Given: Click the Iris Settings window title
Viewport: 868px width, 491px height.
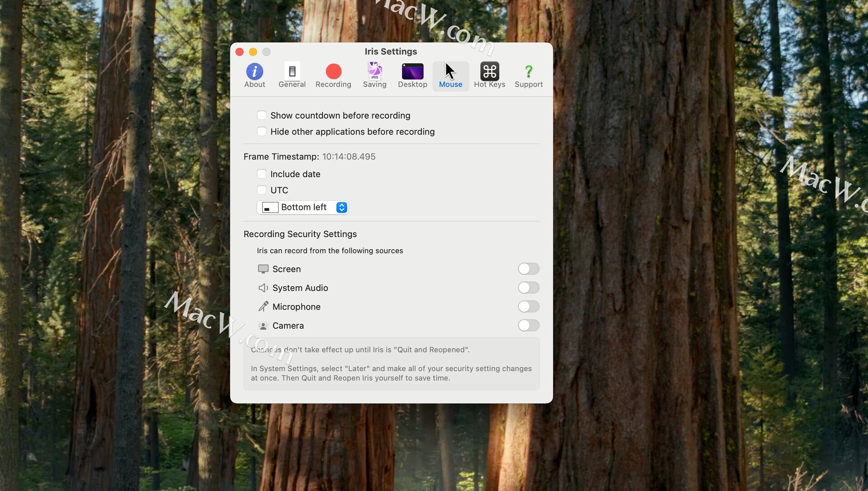Looking at the screenshot, I should 391,52.
